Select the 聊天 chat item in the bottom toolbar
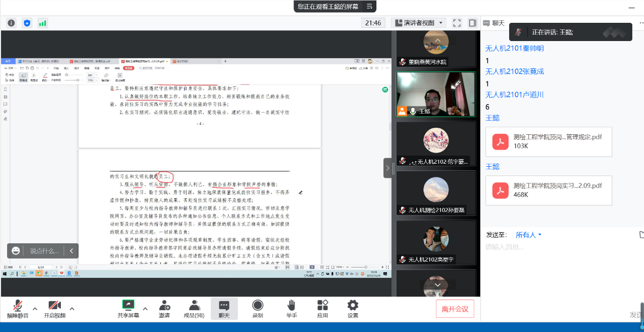The image size is (644, 332). pyautogui.click(x=224, y=309)
